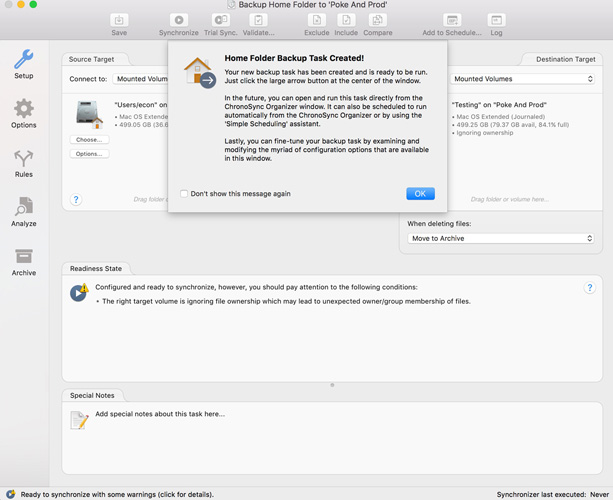Click help button in Readiness State pane
Viewport: 613px width, 500px height.
[x=590, y=288]
